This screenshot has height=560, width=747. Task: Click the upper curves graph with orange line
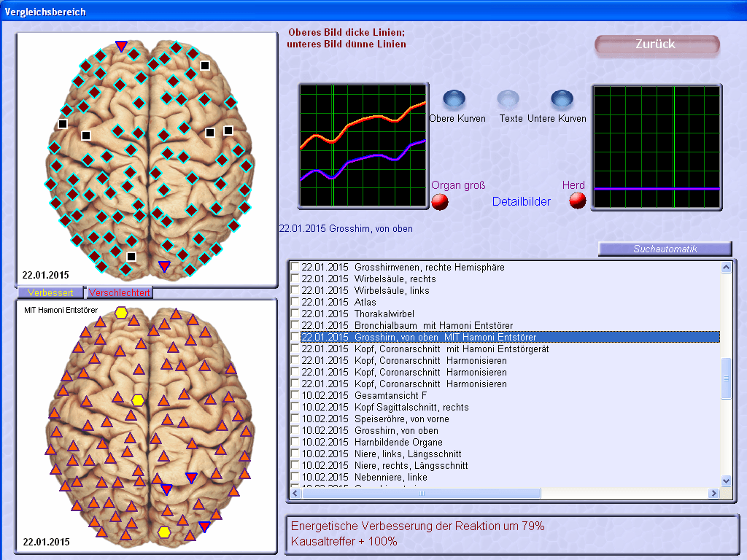pos(363,146)
